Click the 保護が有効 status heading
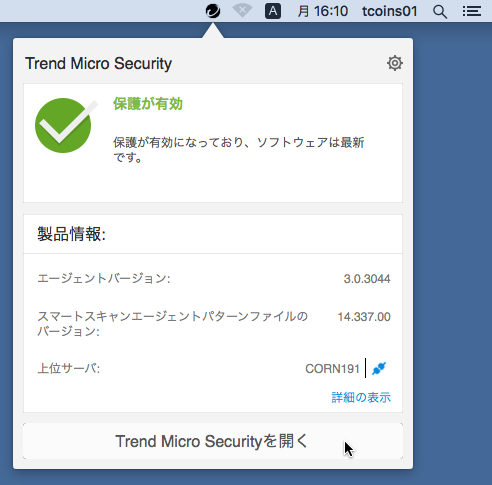 tap(148, 104)
